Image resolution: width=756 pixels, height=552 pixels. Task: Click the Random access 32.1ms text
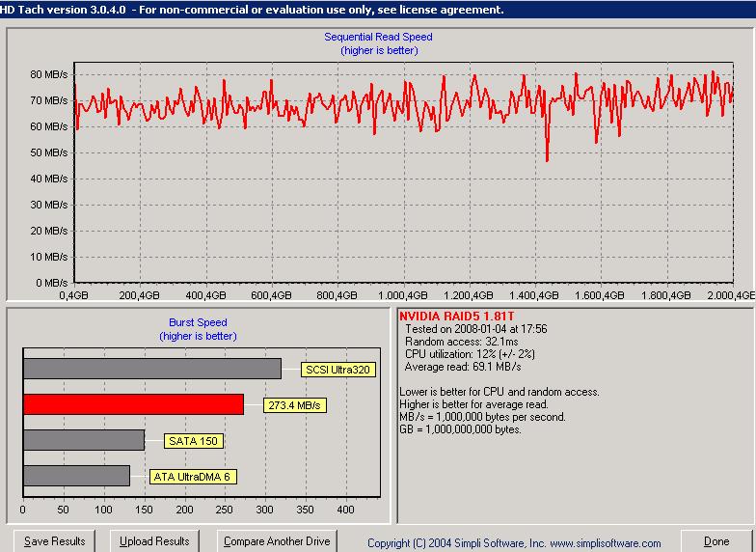point(461,342)
